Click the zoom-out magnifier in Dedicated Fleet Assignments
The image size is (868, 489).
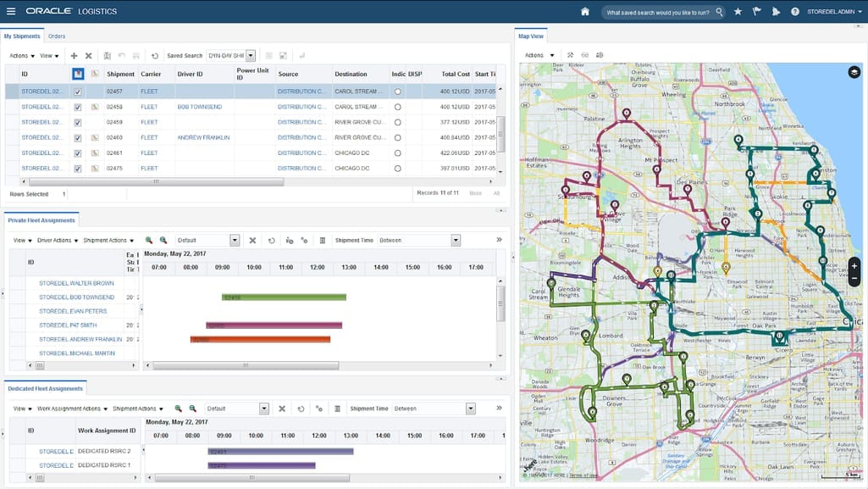193,408
